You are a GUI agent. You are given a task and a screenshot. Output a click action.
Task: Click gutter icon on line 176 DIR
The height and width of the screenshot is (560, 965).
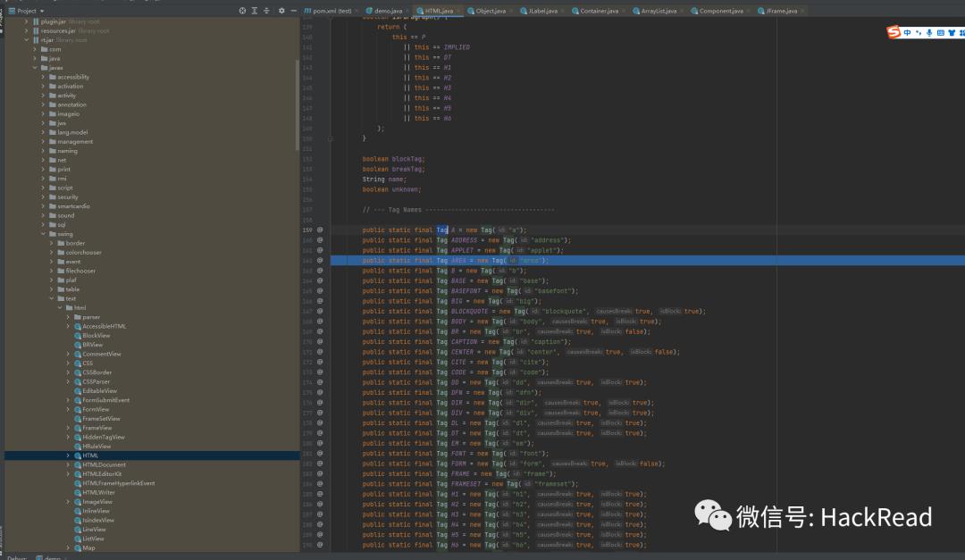[320, 403]
